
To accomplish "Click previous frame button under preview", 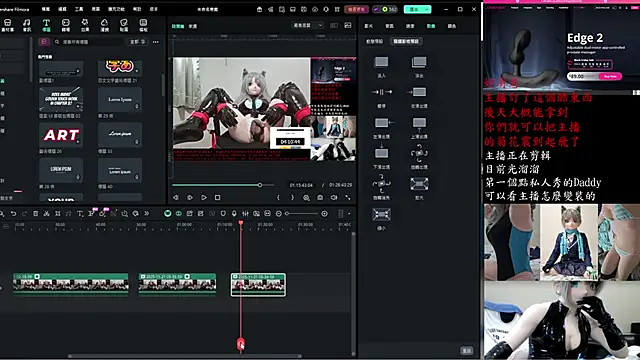I will pos(176,198).
